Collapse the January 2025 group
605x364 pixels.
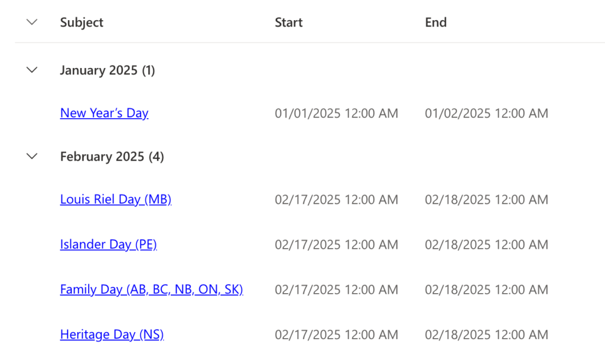click(x=31, y=70)
